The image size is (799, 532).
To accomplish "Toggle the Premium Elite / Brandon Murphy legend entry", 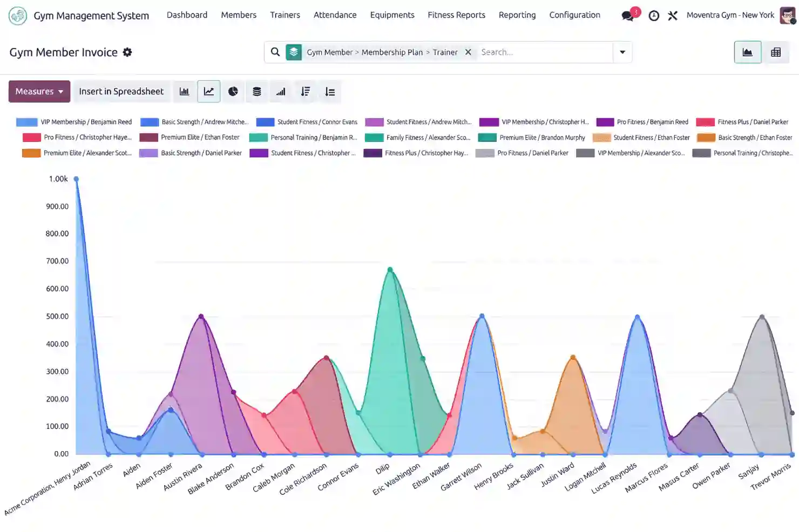I will [532, 138].
